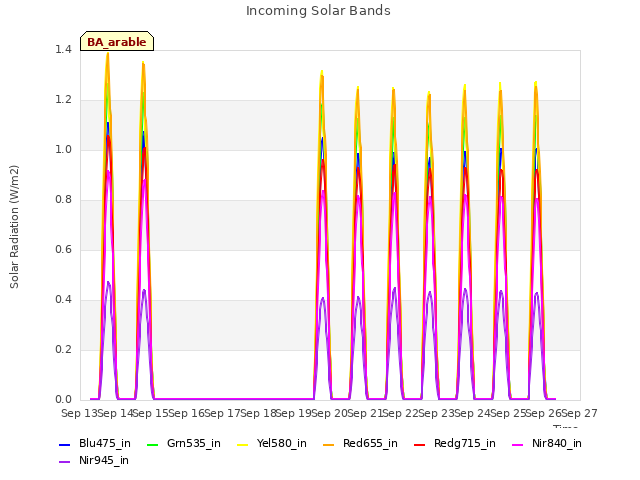Click the 0.4 y-axis tick value
The width and height of the screenshot is (640, 480).
[x=63, y=300]
